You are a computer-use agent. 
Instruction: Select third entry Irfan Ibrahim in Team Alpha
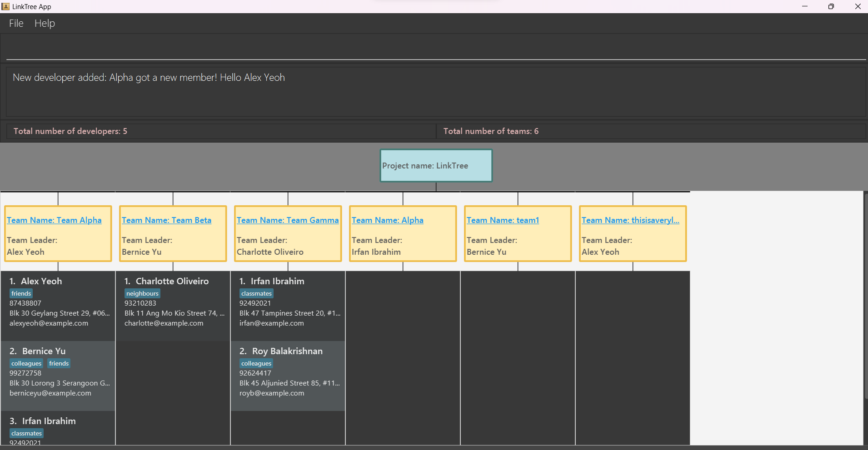(58, 428)
